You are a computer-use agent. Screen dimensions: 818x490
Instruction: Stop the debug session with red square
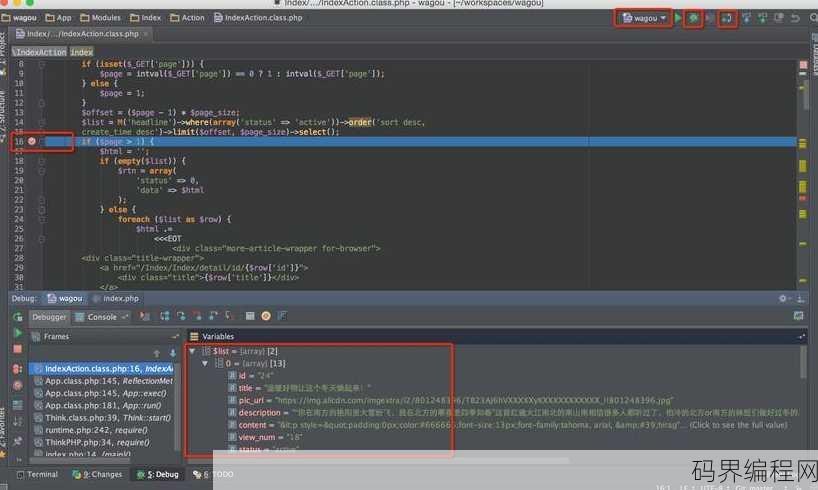click(x=18, y=349)
